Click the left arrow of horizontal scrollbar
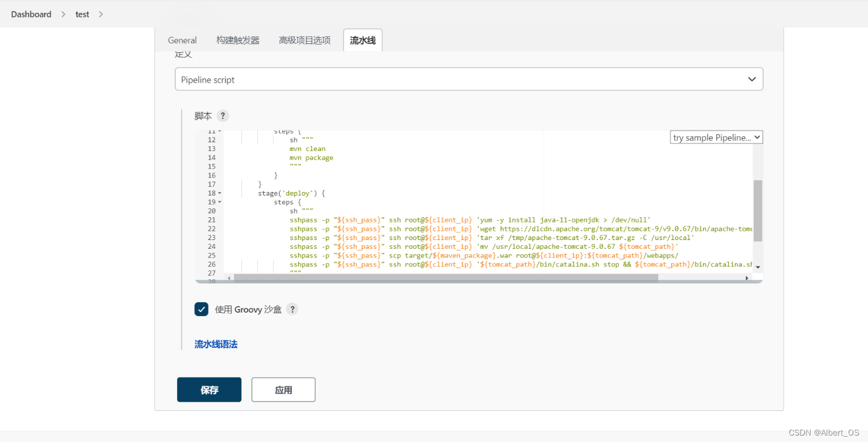This screenshot has width=868, height=442. point(229,278)
